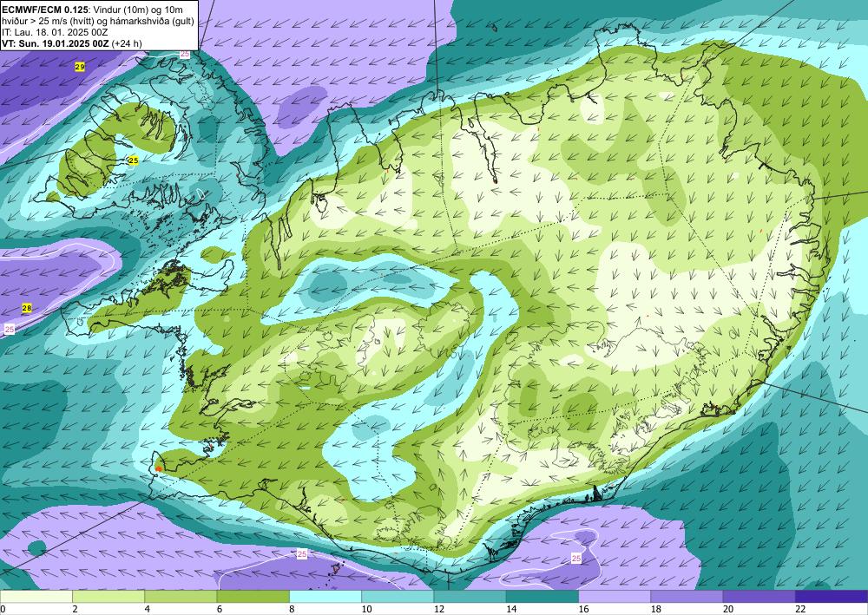The height and width of the screenshot is (615, 868).
Task: Click the legend scale number "8"
Action: 292,610
